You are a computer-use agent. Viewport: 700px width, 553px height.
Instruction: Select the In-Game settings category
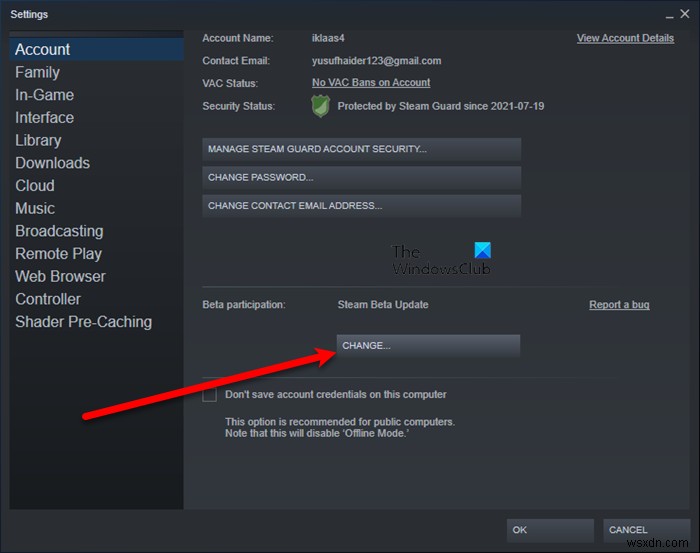point(45,95)
